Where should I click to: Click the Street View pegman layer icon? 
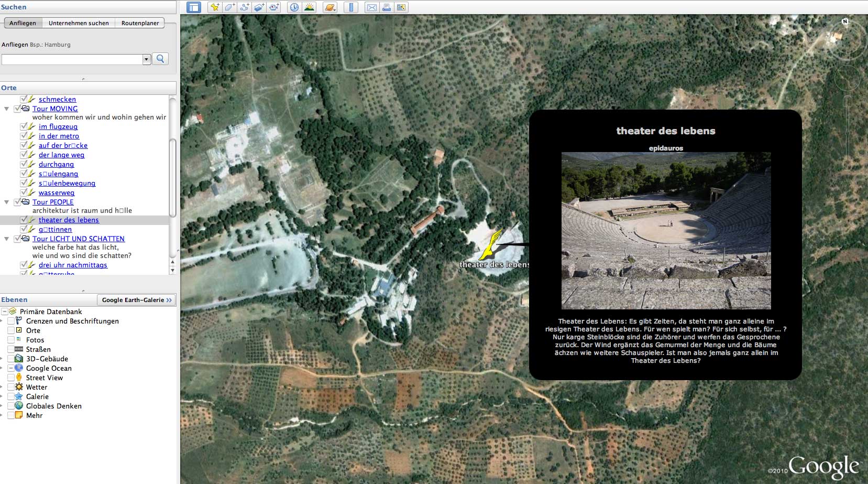point(19,378)
